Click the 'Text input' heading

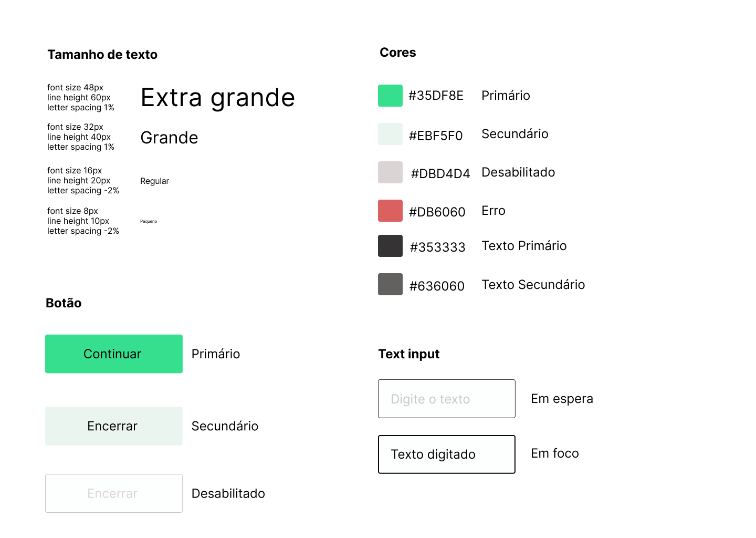[409, 354]
